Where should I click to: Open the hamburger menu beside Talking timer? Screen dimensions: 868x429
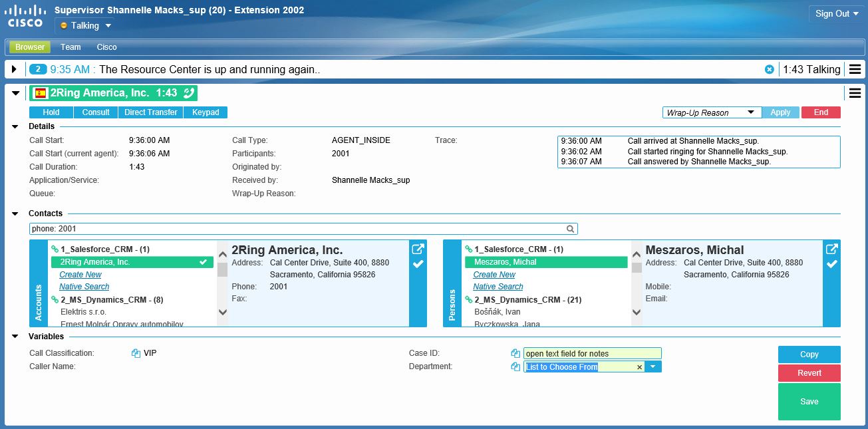(855, 69)
